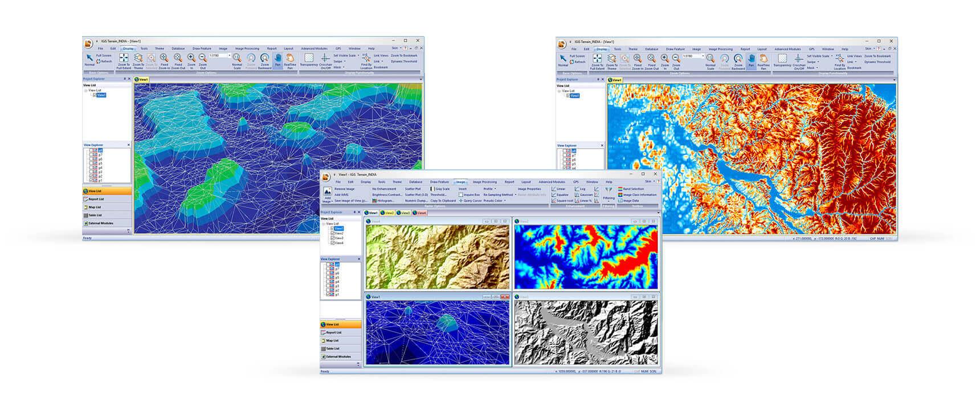
Task: Open the Pseudo Color dropdown
Action: (495, 201)
